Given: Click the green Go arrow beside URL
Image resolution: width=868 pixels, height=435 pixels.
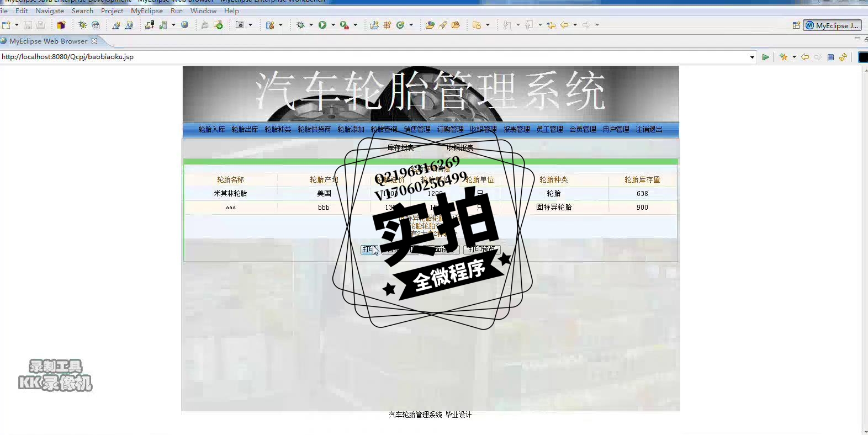Looking at the screenshot, I should 765,57.
